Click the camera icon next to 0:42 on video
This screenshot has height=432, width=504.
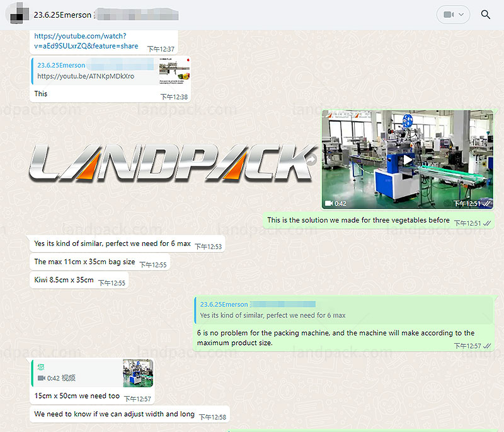click(328, 203)
